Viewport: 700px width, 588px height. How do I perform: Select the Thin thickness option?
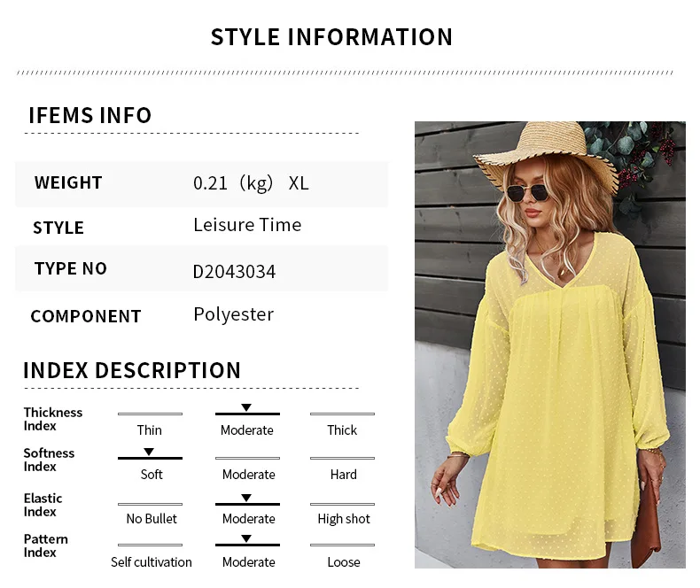pyautogui.click(x=150, y=430)
